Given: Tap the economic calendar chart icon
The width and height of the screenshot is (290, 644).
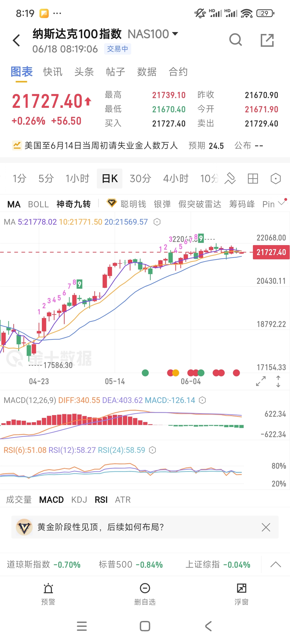Looking at the screenshot, I should point(17,145).
